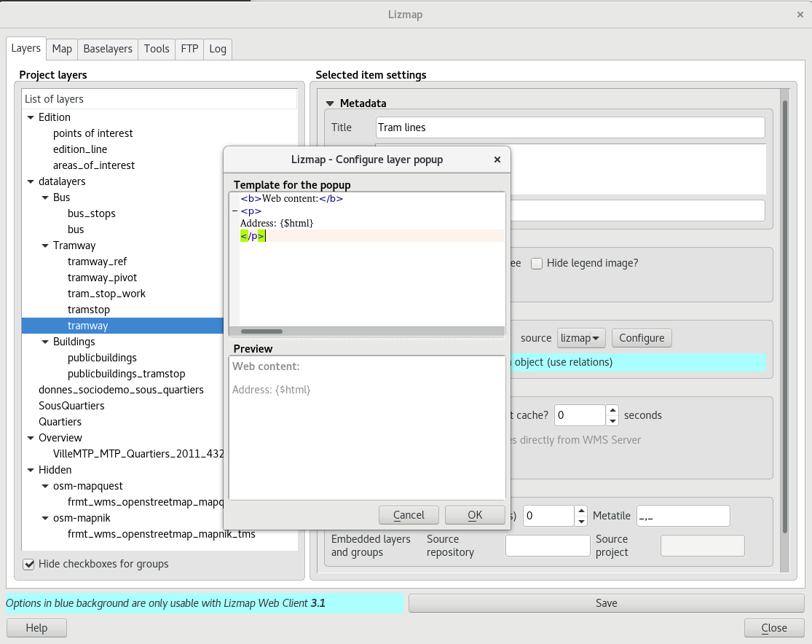Select the areas_of_interest layer
This screenshot has height=644, width=812.
[94, 166]
